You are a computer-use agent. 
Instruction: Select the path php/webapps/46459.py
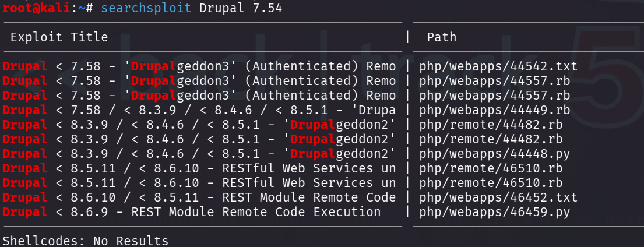tap(494, 213)
